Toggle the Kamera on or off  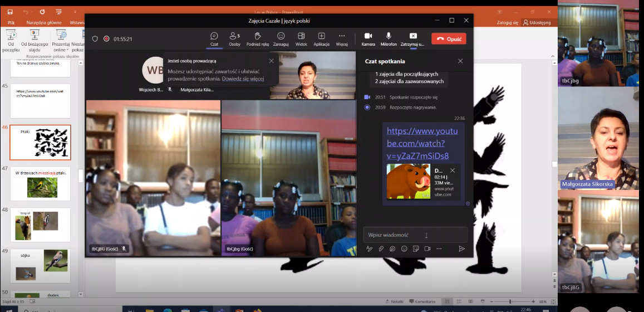(x=368, y=38)
